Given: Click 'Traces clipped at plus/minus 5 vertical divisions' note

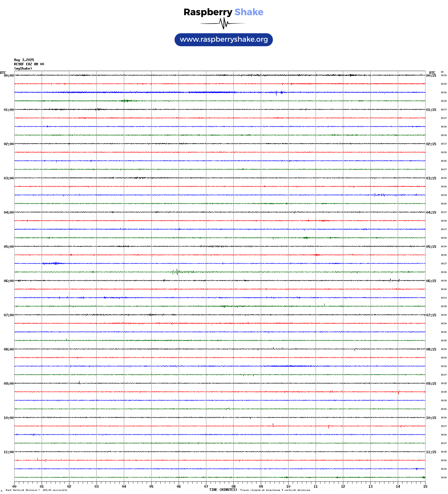Looking at the screenshot, I should click(275, 490).
